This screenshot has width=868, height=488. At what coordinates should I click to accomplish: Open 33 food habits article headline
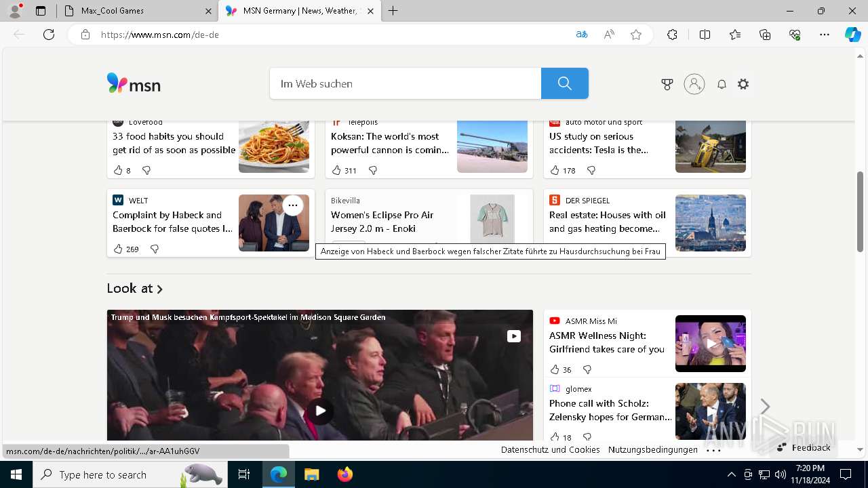[174, 143]
